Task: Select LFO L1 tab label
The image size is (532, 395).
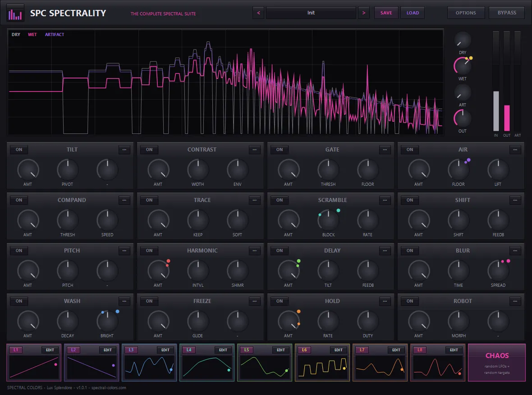Action: pyautogui.click(x=16, y=350)
